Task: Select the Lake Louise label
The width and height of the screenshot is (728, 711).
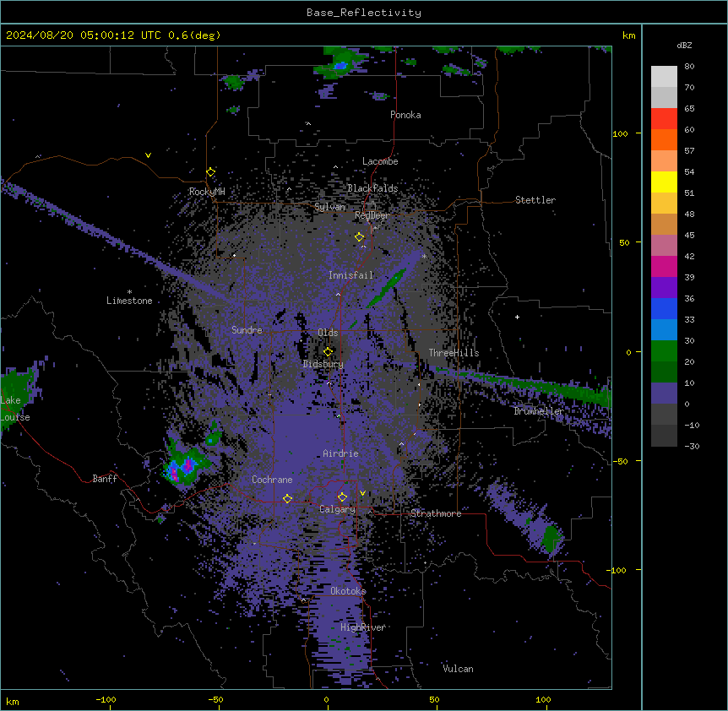Action: pyautogui.click(x=15, y=409)
